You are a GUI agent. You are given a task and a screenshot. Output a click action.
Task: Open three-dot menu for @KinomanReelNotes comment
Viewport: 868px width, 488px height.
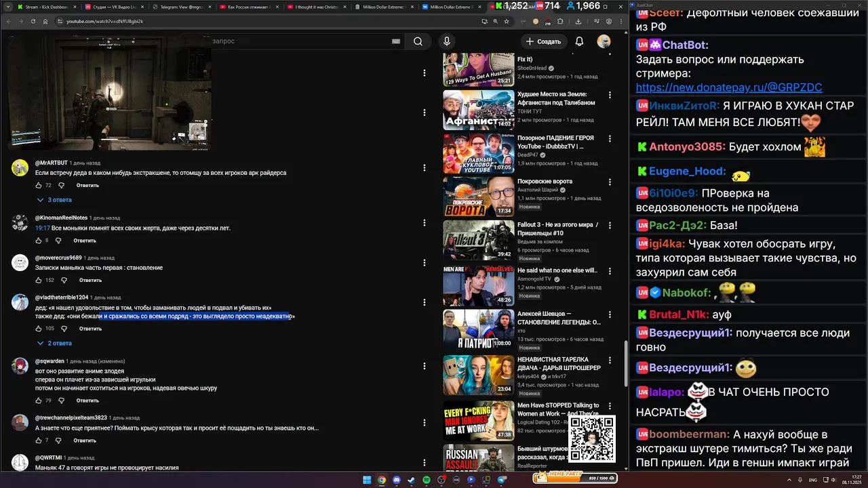425,223
